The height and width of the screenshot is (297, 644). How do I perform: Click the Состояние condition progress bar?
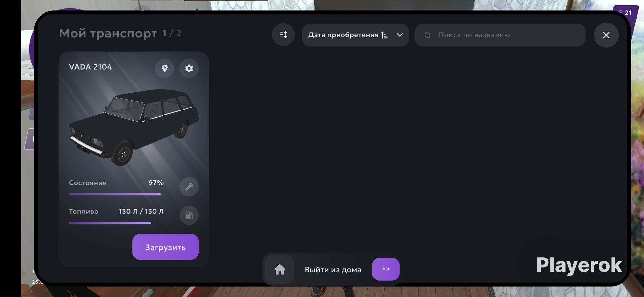[x=116, y=194]
